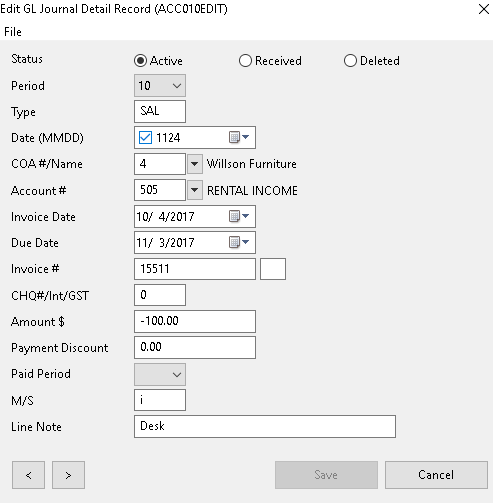Viewport: 493px width, 503px height.
Task: Click the Invoice # field showing 15511
Action: [195, 269]
